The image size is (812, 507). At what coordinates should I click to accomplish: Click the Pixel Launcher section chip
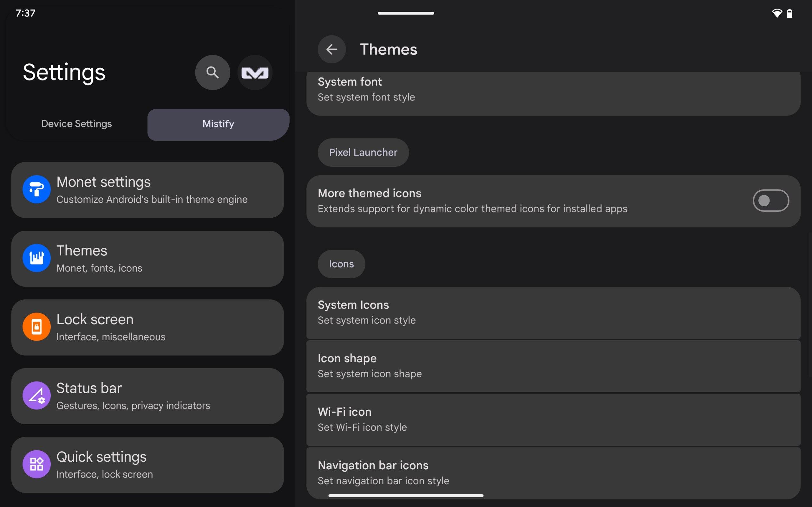(363, 152)
